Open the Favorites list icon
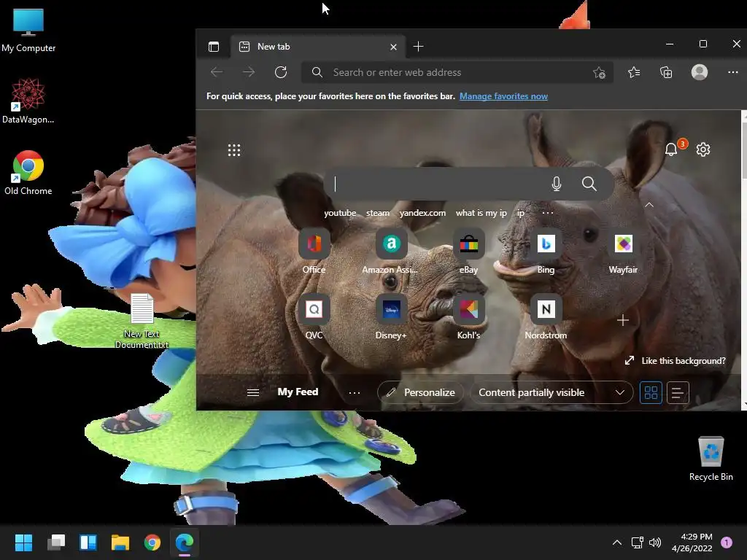 [x=634, y=72]
